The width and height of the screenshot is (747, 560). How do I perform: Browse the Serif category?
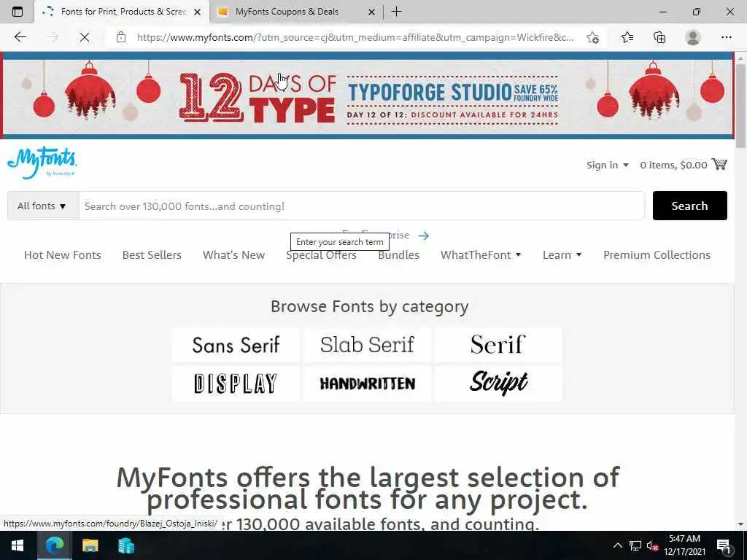point(498,345)
